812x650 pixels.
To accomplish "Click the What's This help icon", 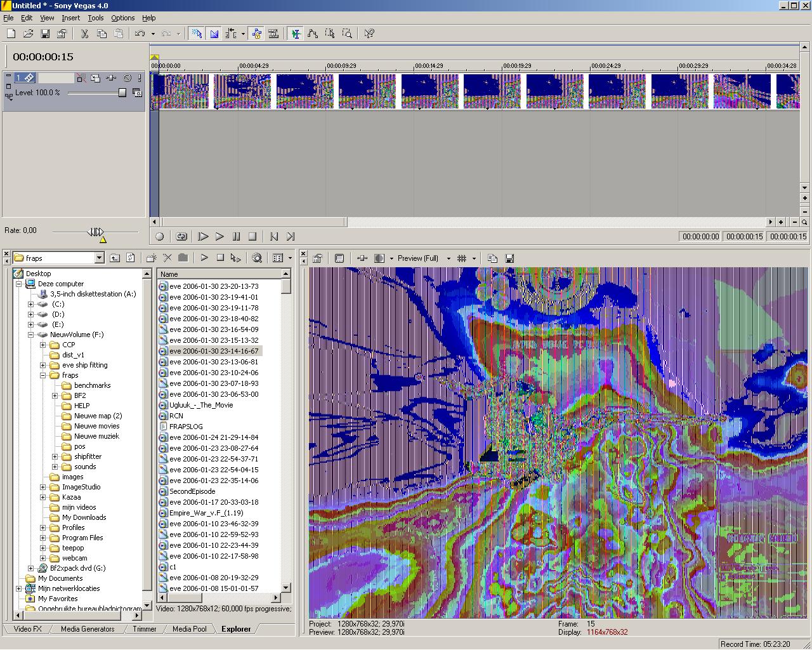I will pyautogui.click(x=369, y=34).
